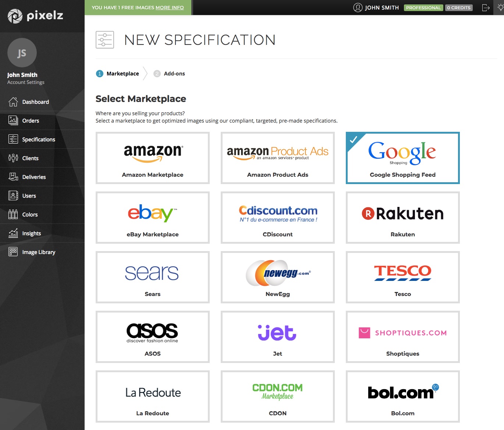The width and height of the screenshot is (504, 430).
Task: Go to the Add-ons step
Action: (x=174, y=74)
